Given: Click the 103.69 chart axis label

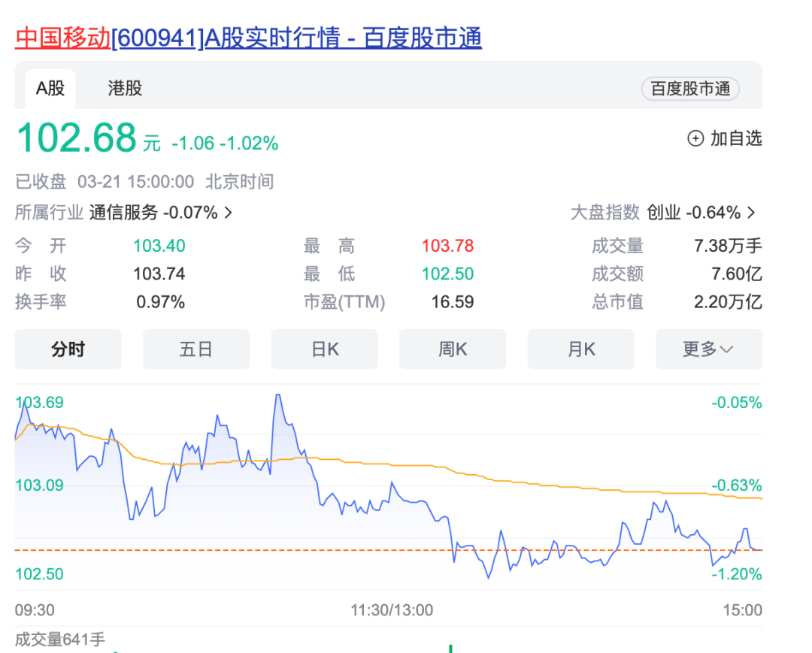Looking at the screenshot, I should (39, 403).
